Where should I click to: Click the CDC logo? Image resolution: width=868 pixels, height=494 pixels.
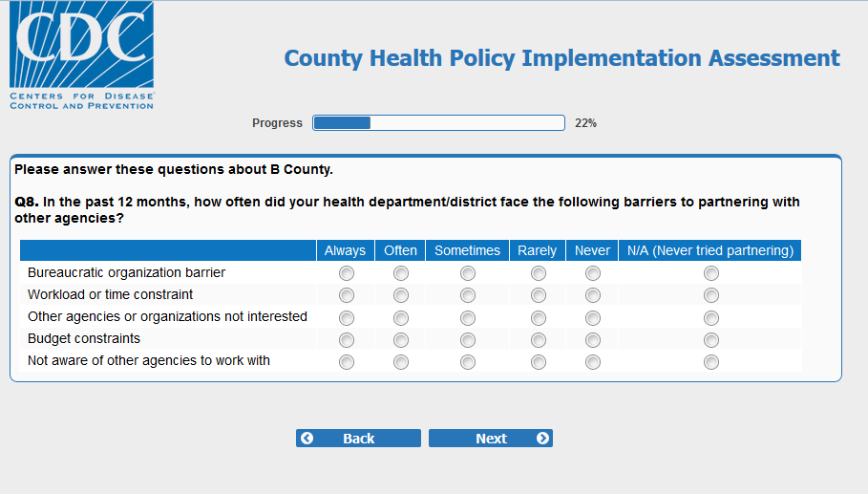tap(81, 54)
